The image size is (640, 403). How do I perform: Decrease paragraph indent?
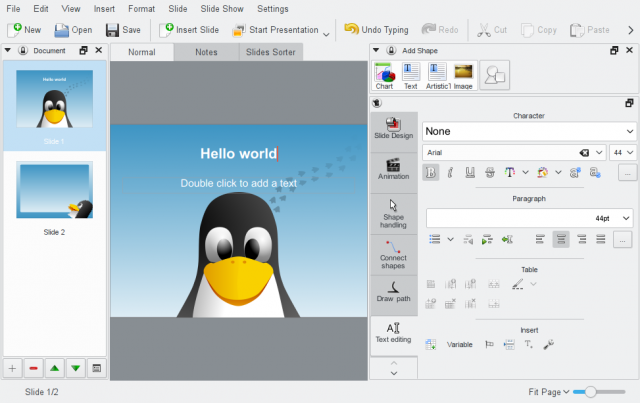click(x=468, y=240)
